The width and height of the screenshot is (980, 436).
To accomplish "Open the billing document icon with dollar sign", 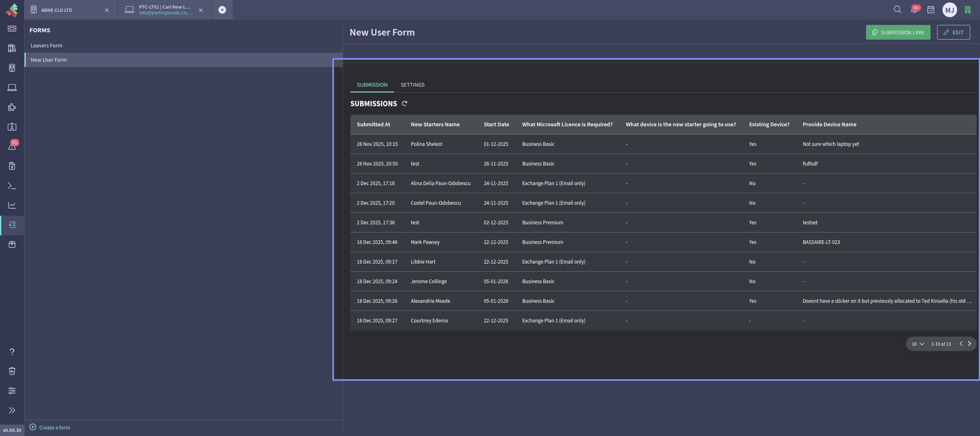I will (12, 166).
